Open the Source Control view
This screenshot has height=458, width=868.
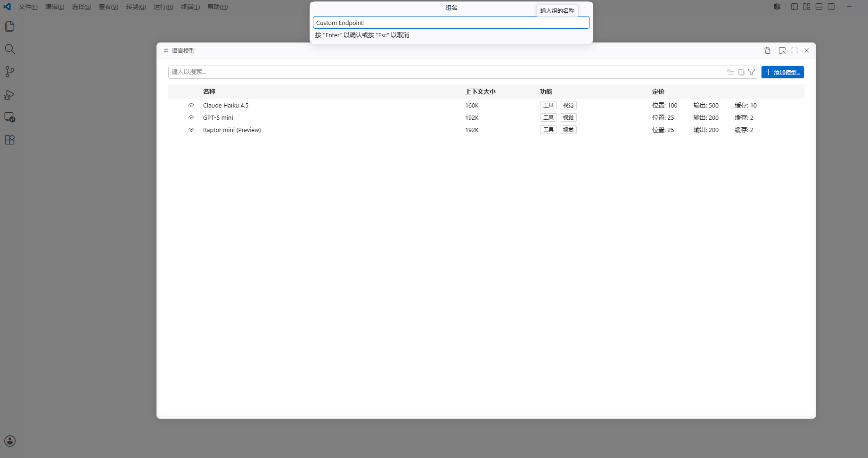point(9,72)
